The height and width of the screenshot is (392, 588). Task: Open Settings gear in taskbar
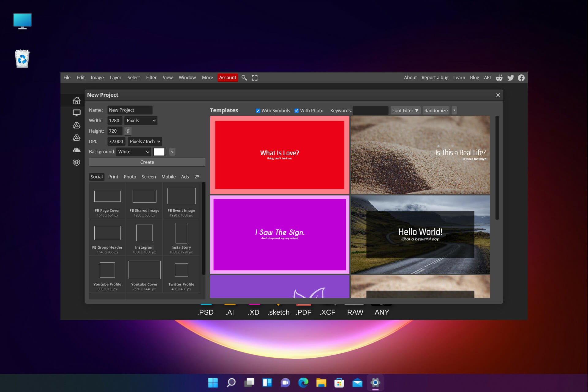coord(375,383)
